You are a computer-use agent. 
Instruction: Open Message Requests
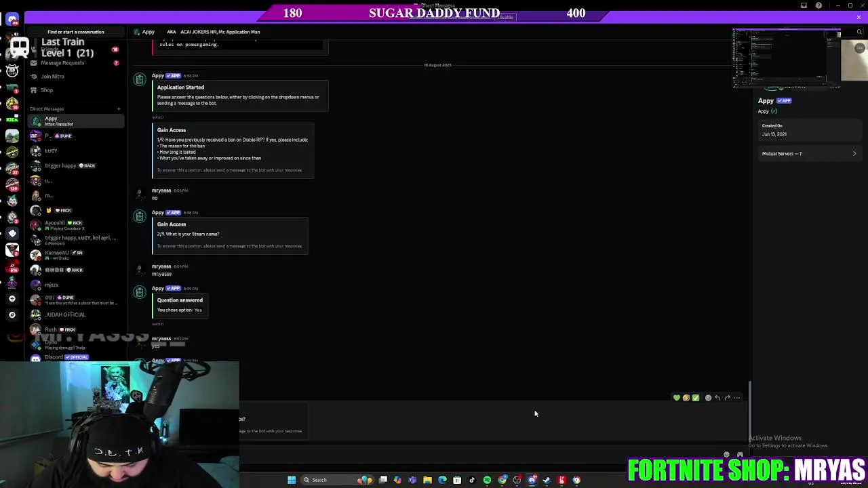tap(75, 63)
